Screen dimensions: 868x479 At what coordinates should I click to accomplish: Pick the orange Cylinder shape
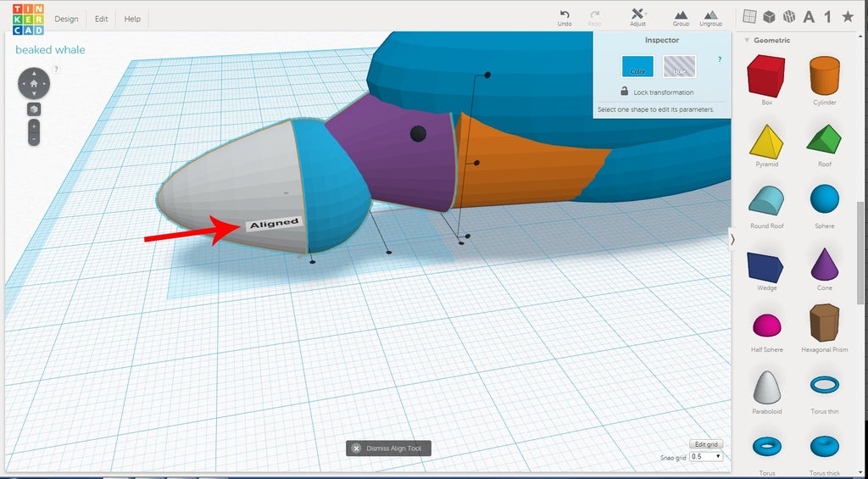click(x=824, y=75)
